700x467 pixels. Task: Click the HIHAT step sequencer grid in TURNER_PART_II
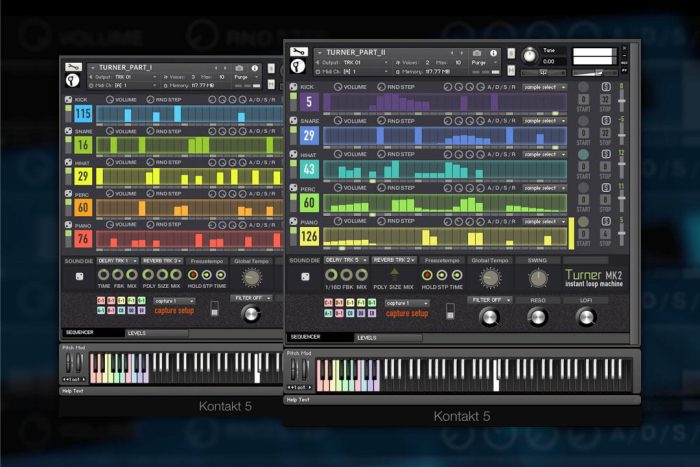click(x=445, y=170)
